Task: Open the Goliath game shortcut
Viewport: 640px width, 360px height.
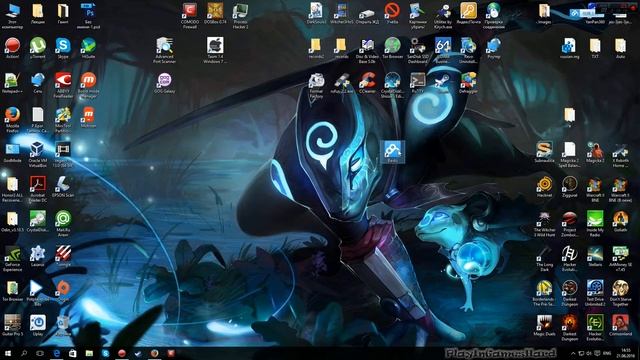Action: (x=620, y=221)
